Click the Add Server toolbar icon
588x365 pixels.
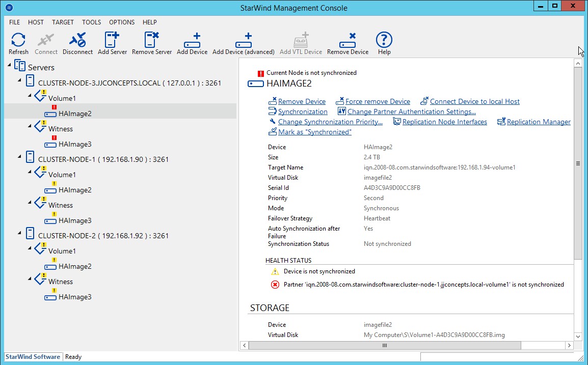pos(112,40)
